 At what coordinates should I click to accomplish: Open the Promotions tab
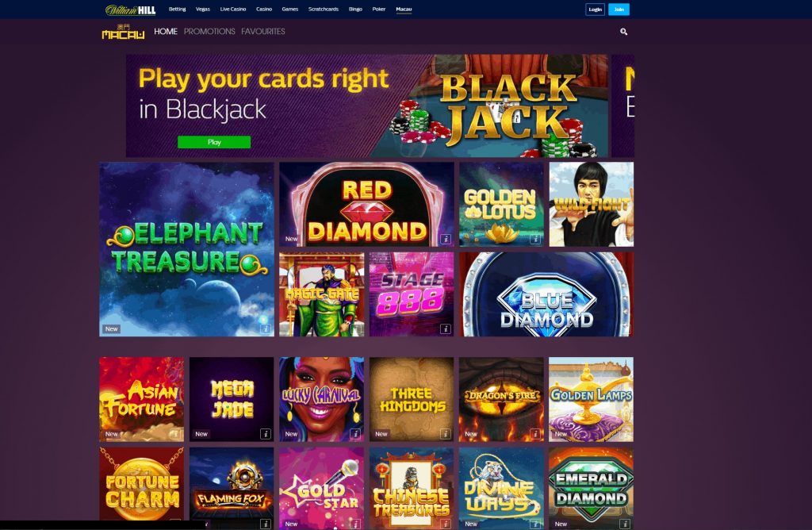209,32
